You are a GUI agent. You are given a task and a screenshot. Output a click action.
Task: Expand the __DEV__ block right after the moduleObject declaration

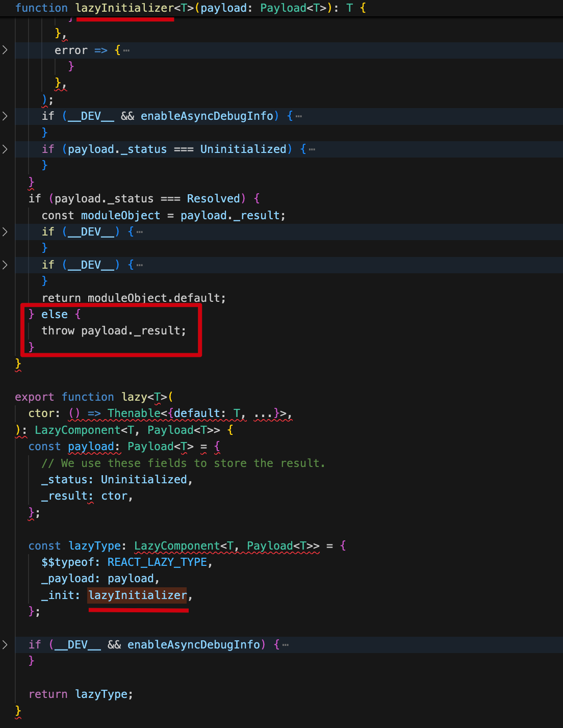(5, 231)
